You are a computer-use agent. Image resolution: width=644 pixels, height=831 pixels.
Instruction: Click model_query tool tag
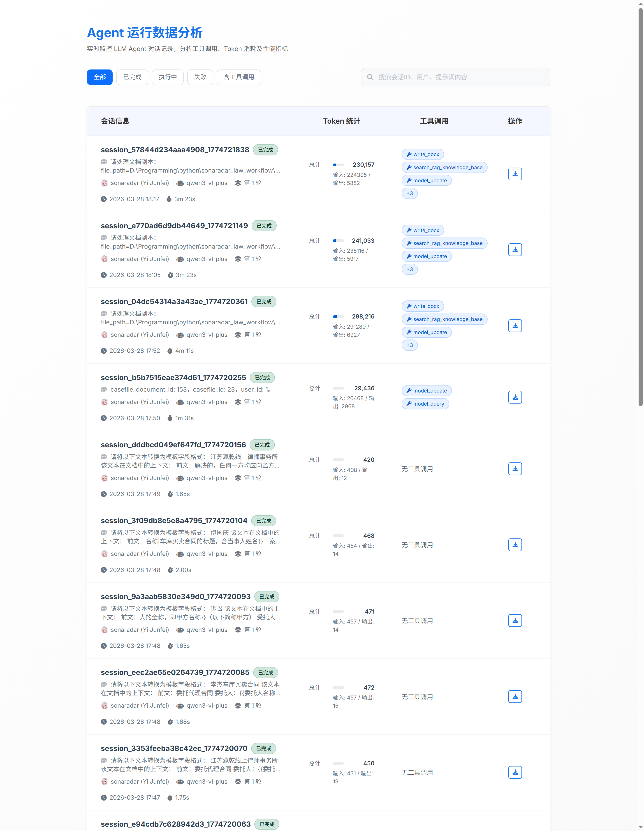pyautogui.click(x=425, y=404)
